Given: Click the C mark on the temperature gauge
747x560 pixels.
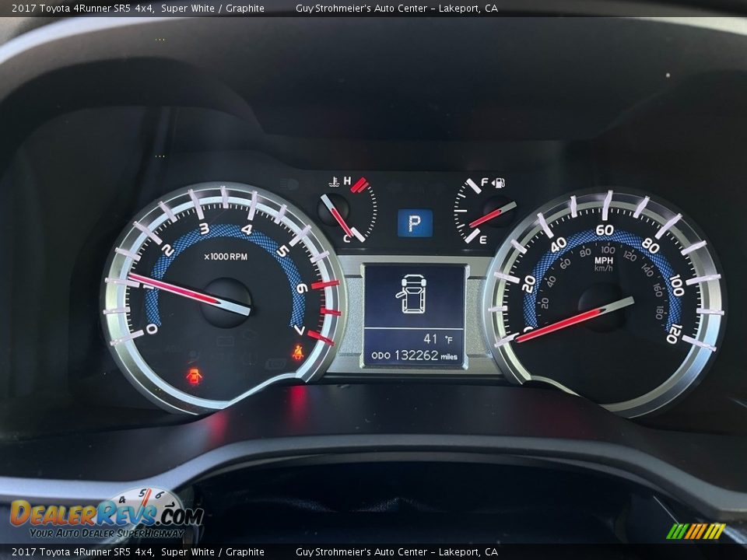Looking at the screenshot, I should coord(347,239).
